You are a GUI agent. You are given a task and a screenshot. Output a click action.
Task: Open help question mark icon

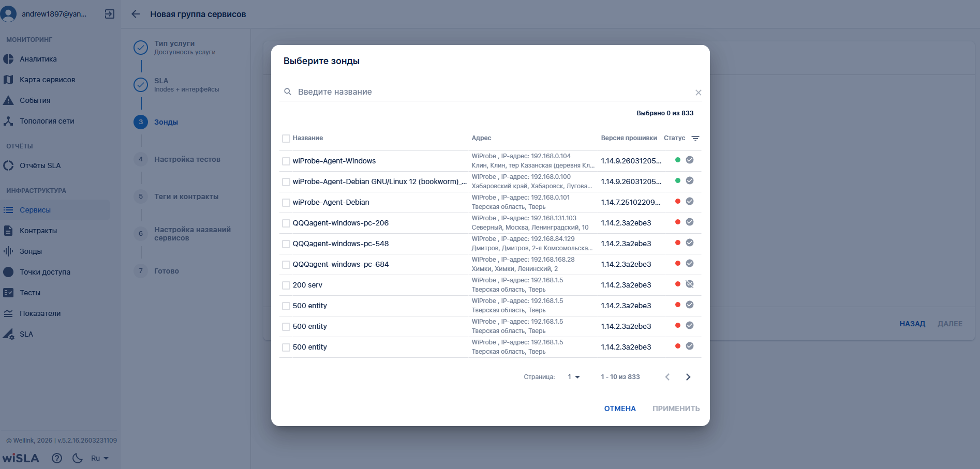click(x=57, y=458)
